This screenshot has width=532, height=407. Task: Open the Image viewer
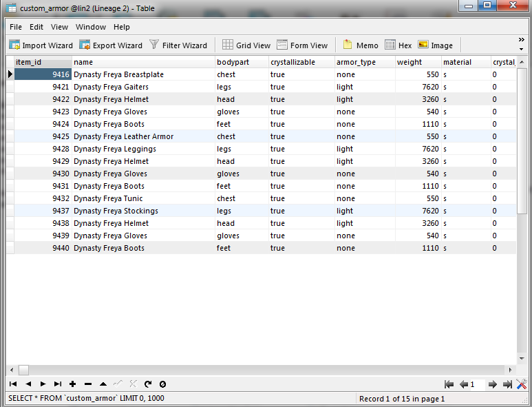[x=435, y=45]
